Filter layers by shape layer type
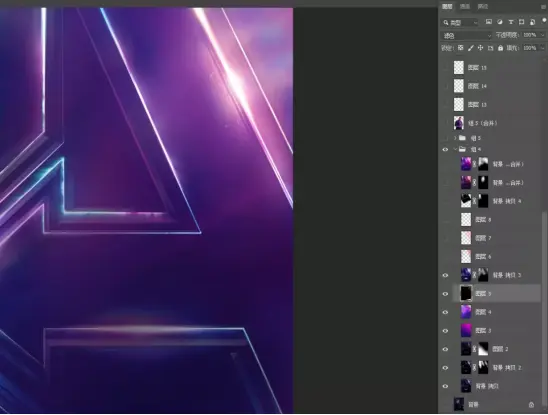This screenshot has width=548, height=415. [x=521, y=22]
